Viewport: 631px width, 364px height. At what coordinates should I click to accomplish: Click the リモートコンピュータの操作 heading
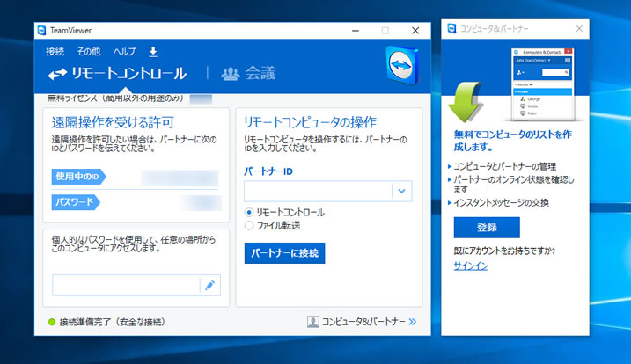[x=310, y=122]
